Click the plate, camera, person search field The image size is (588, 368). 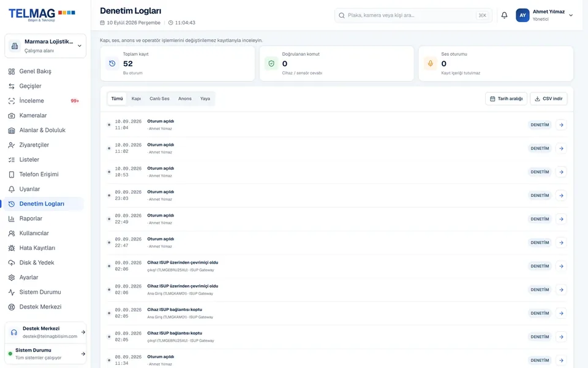pos(413,15)
